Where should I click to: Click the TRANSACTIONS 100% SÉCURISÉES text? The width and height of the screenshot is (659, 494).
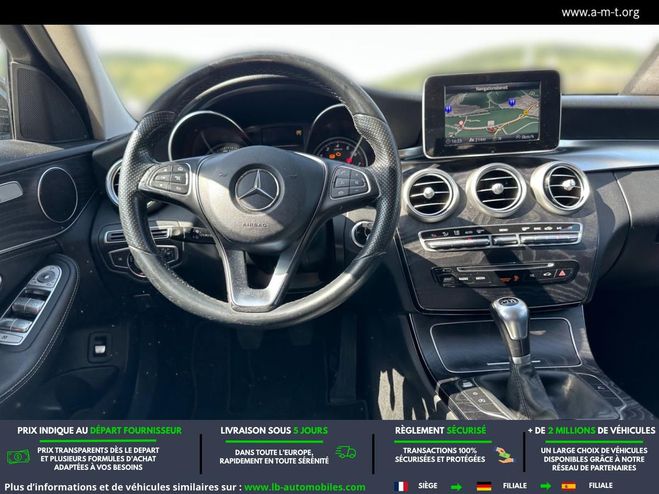coord(440,455)
